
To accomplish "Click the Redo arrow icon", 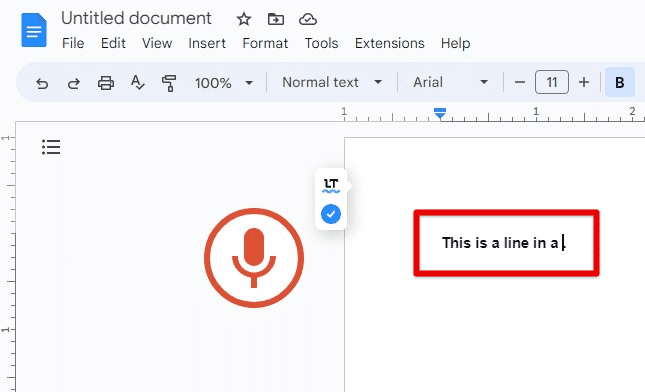I will point(74,83).
